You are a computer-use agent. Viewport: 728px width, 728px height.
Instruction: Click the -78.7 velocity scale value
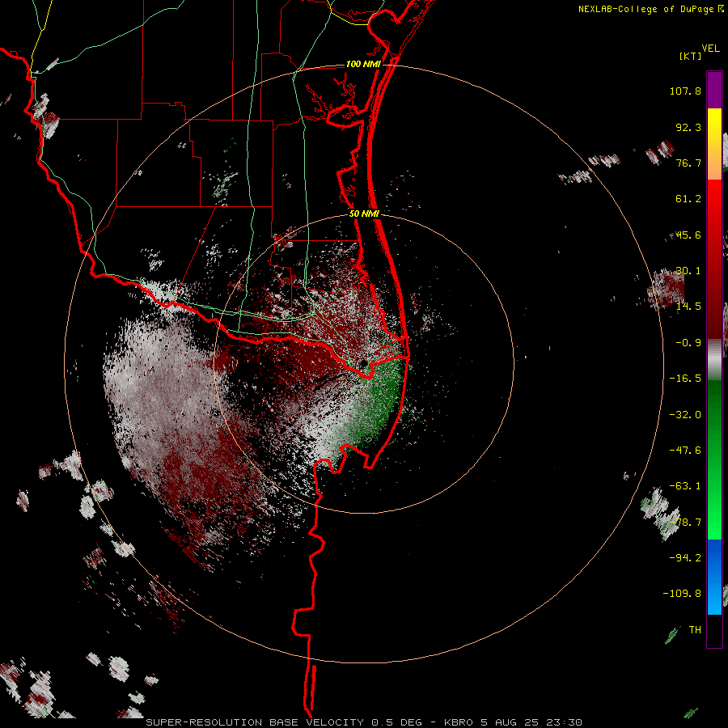pos(685,523)
